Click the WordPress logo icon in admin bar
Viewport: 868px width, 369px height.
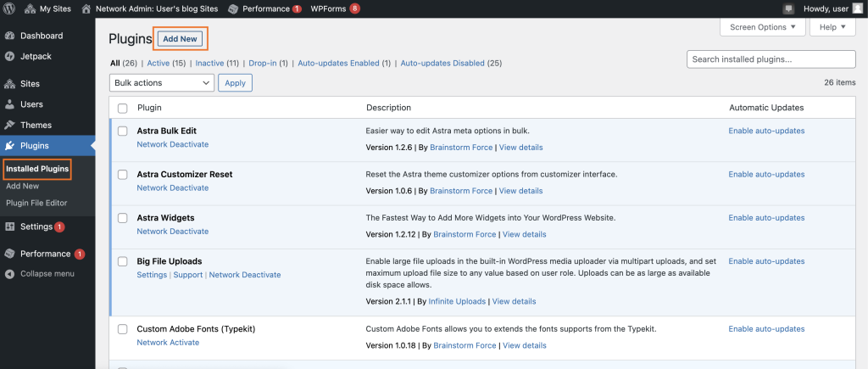tap(9, 8)
